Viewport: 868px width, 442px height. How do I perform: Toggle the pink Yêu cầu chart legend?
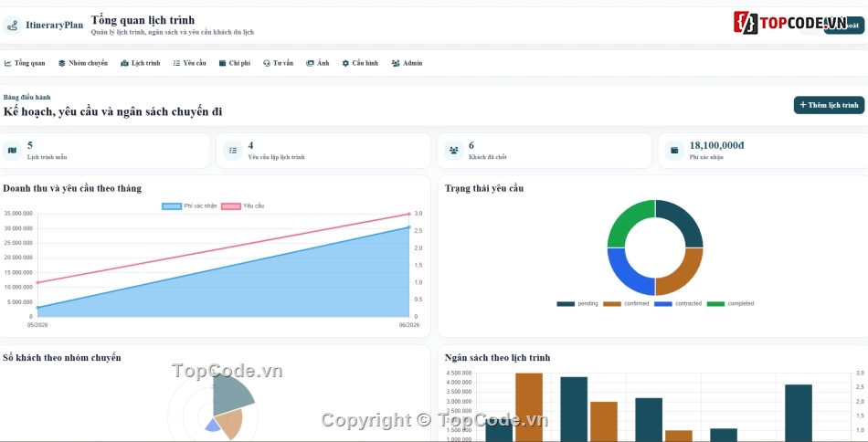tap(242, 206)
